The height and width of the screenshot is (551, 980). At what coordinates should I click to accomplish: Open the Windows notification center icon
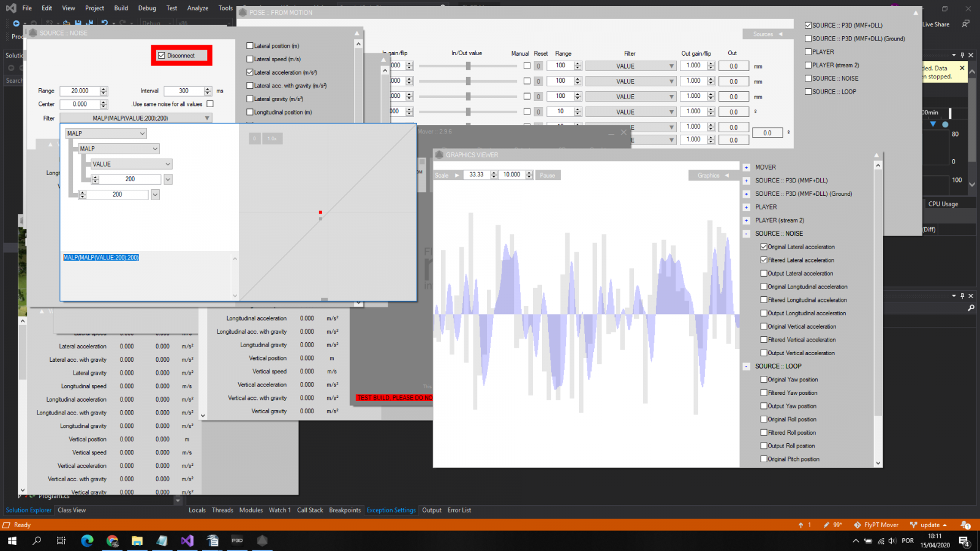(963, 541)
